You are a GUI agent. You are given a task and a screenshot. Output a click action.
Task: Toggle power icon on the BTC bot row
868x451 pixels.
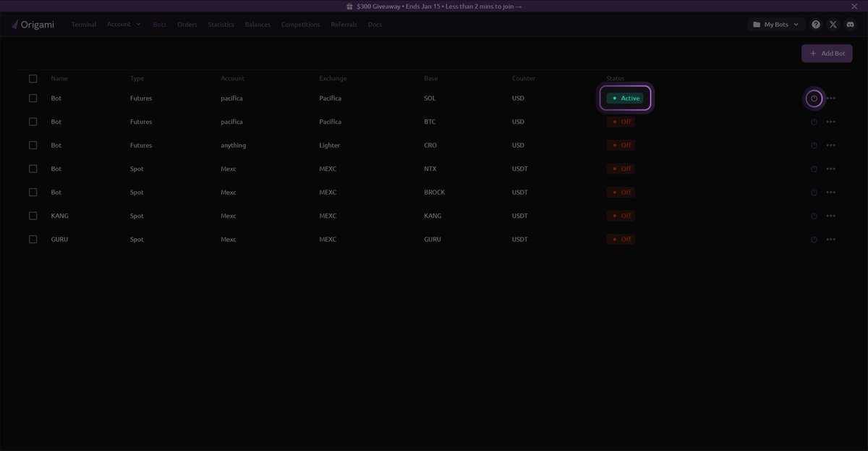point(814,122)
